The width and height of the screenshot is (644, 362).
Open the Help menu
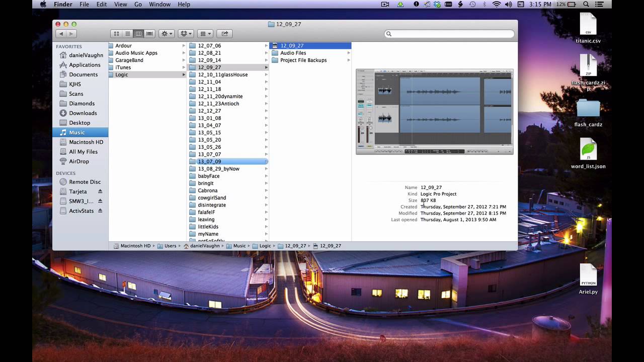184,5
